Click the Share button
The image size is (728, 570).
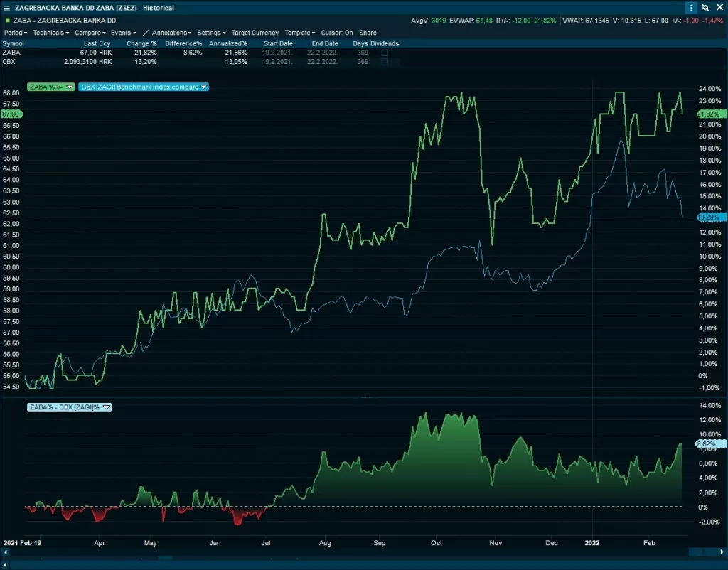click(368, 33)
